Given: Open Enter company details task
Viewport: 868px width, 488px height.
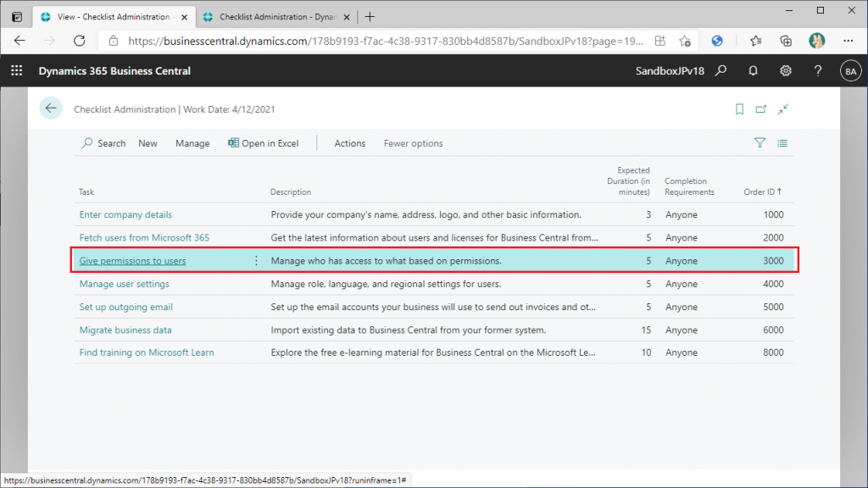Looking at the screenshot, I should pos(125,214).
